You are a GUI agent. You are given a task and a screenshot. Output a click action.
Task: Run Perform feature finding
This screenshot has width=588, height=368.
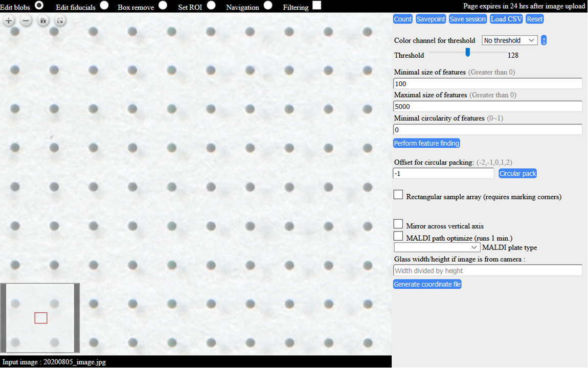(426, 143)
